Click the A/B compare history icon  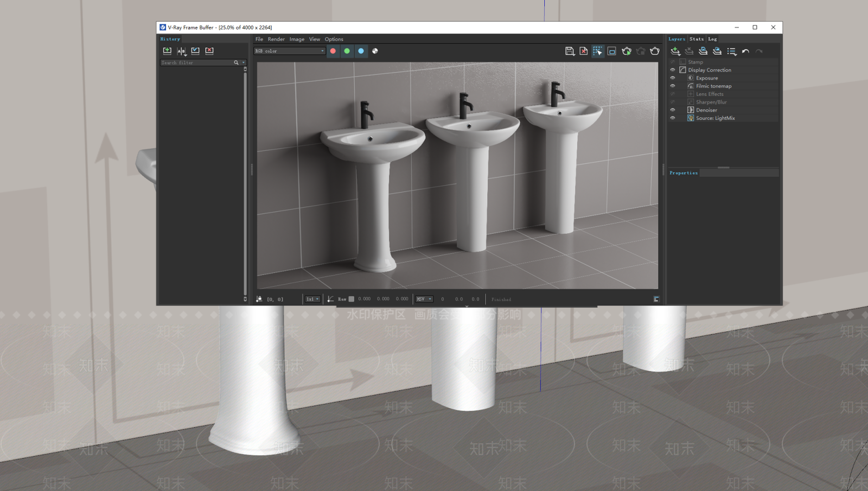pos(181,51)
